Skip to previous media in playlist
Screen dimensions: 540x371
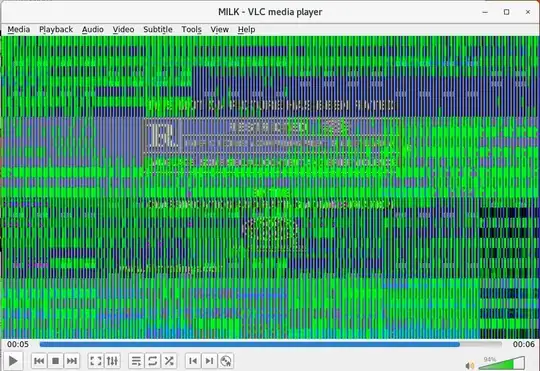39,361
